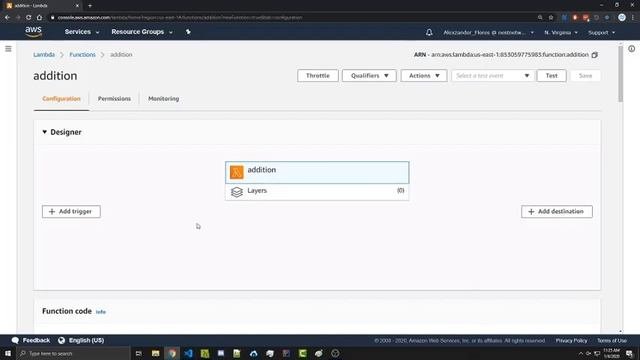Click the pin shortcut icon in AWS navbar
This screenshot has width=640, height=360.
pos(188,32)
